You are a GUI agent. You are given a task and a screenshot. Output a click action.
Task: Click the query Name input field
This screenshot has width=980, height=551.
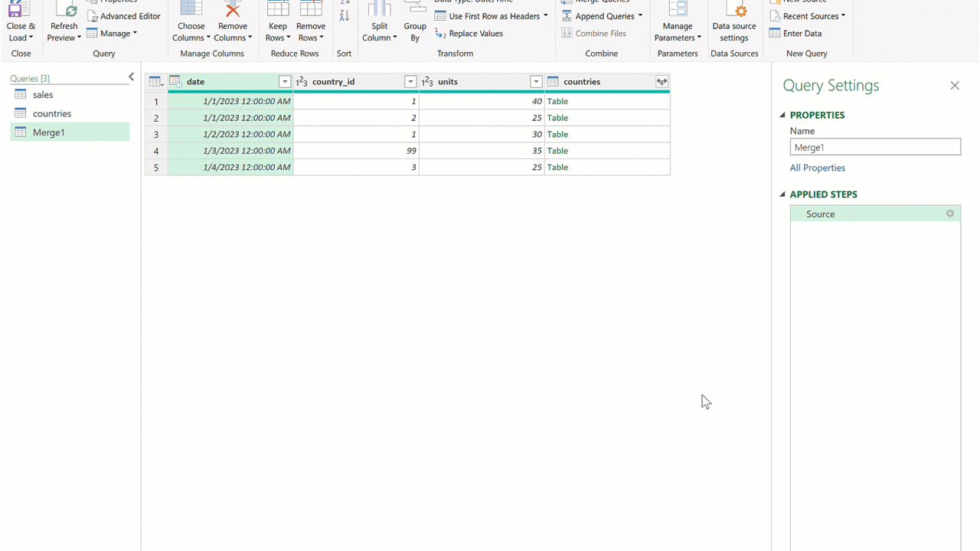875,148
